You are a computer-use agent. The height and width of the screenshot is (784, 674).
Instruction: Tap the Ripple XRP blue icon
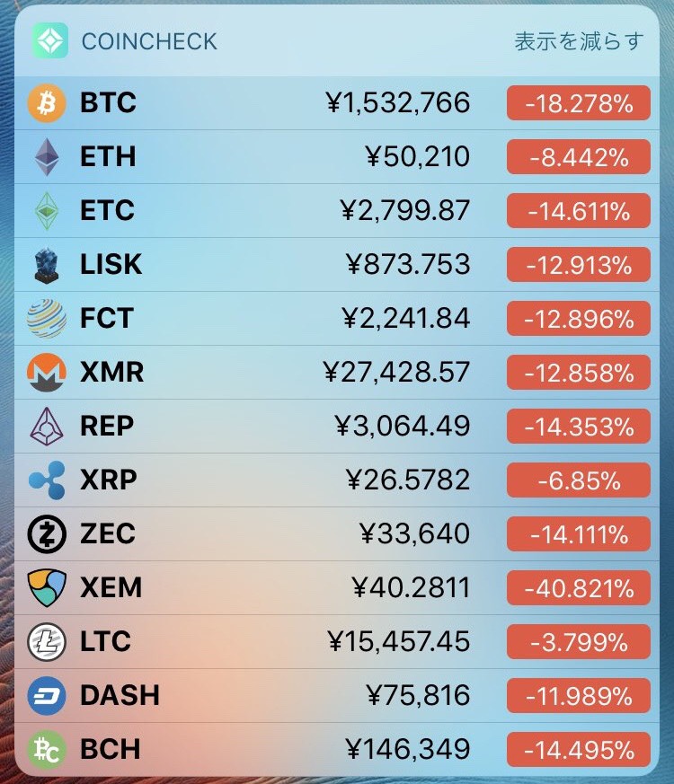point(47,480)
